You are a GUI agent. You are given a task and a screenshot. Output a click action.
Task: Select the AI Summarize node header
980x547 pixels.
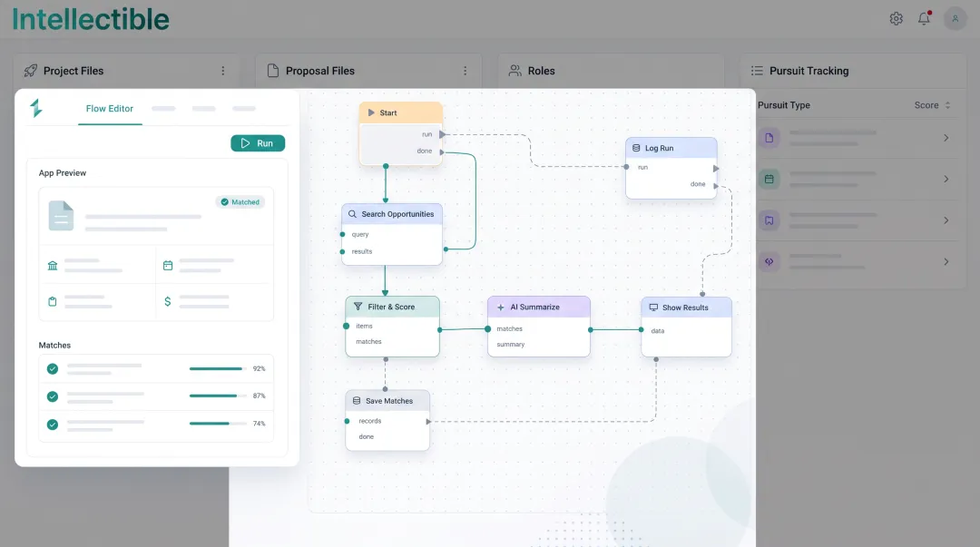point(539,307)
